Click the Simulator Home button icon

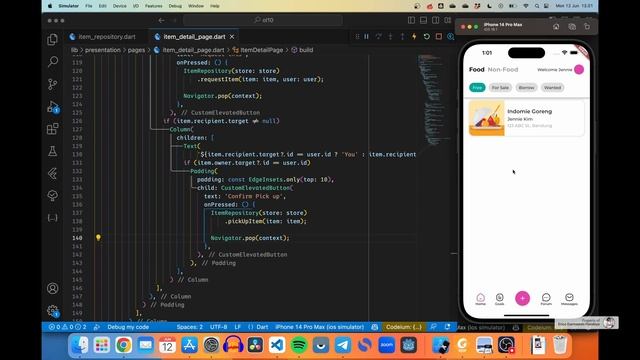click(556, 27)
